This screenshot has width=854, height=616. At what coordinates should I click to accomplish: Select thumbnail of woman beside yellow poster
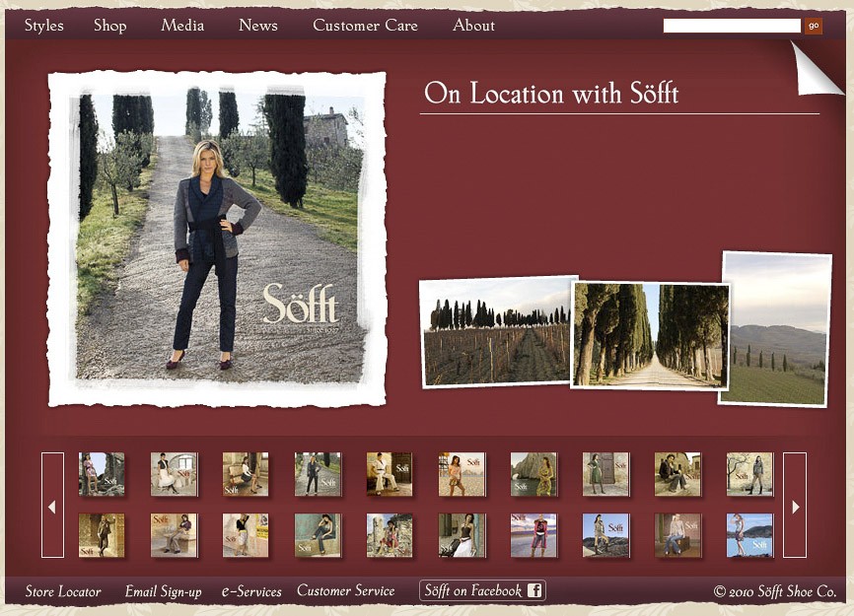246,535
